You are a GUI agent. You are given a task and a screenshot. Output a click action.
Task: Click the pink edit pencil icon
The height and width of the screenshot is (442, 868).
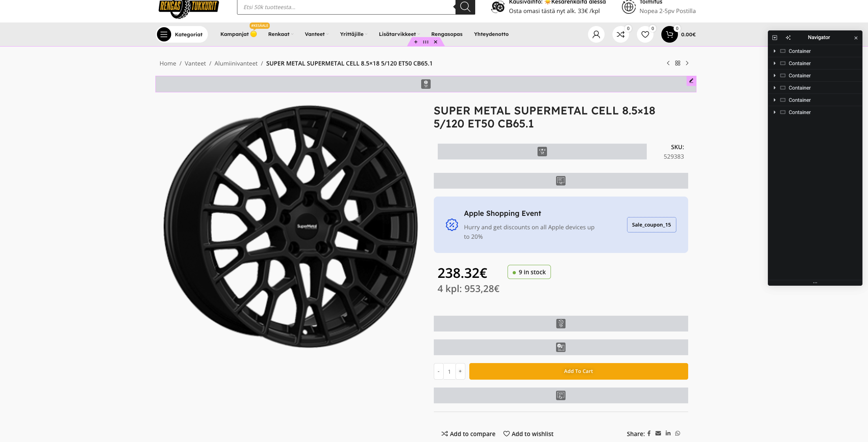691,81
